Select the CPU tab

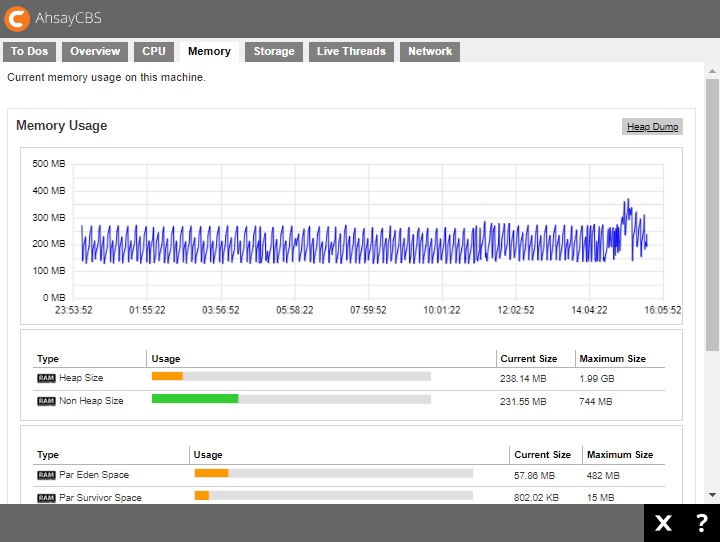click(154, 52)
